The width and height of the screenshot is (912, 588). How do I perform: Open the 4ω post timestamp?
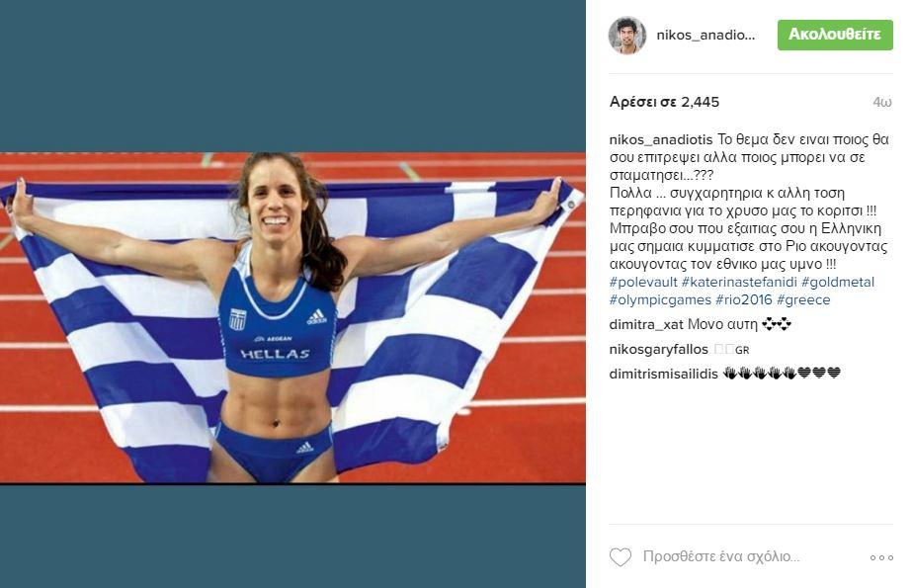881,103
